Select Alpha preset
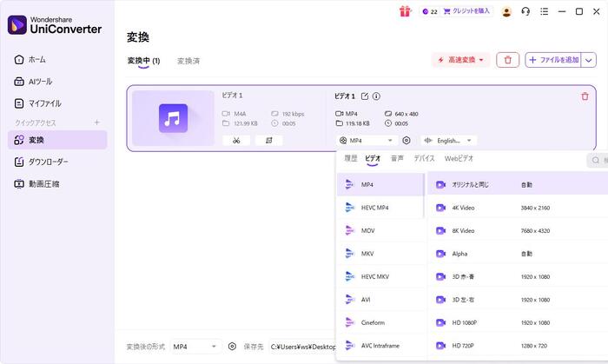The image size is (608, 364). tap(518, 254)
